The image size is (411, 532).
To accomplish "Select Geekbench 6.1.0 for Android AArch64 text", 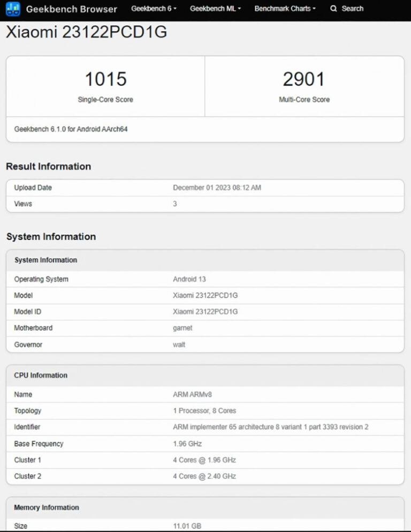I will pos(71,129).
